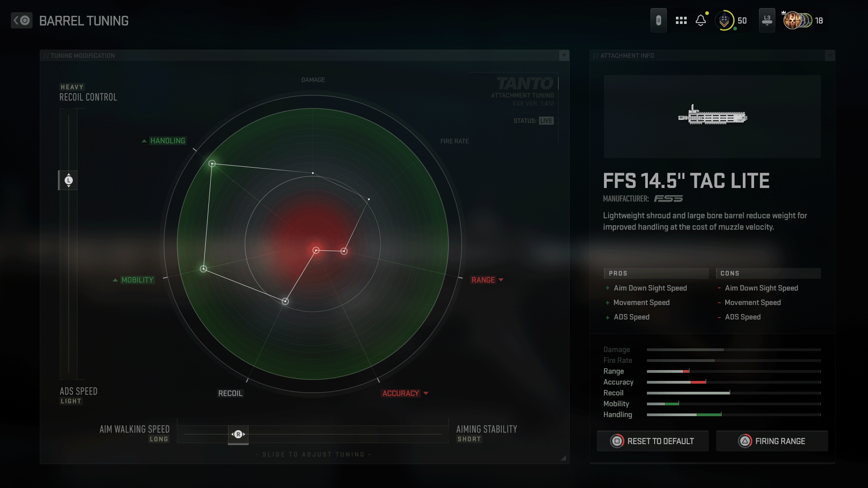Click the vertical Recoil Control slider handle
The image size is (868, 488).
[68, 180]
